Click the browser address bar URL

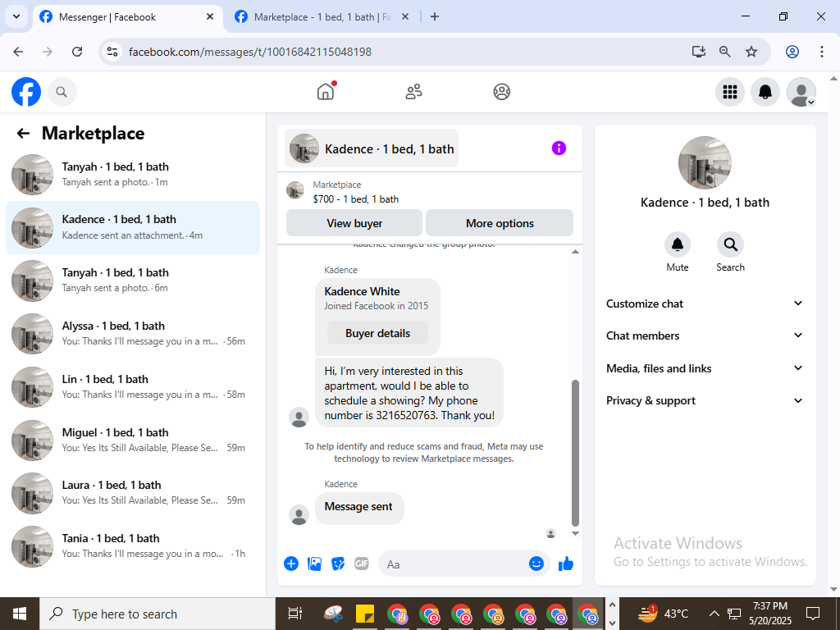click(x=250, y=52)
